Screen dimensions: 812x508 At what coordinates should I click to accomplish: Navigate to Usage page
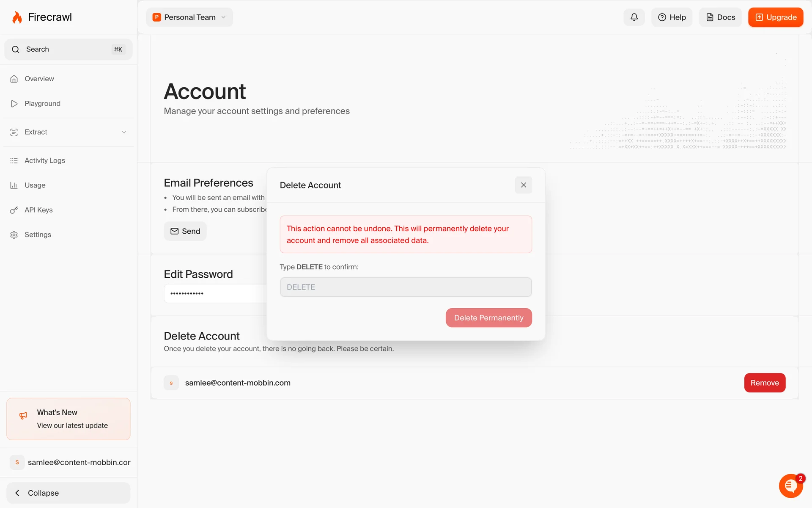point(35,185)
